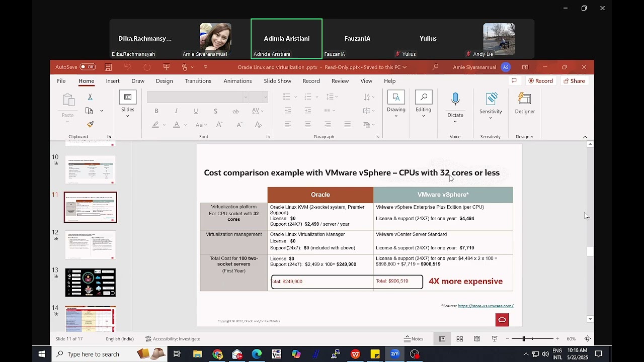This screenshot has width=644, height=362.
Task: Apply Italic formatting button
Action: pos(176,111)
